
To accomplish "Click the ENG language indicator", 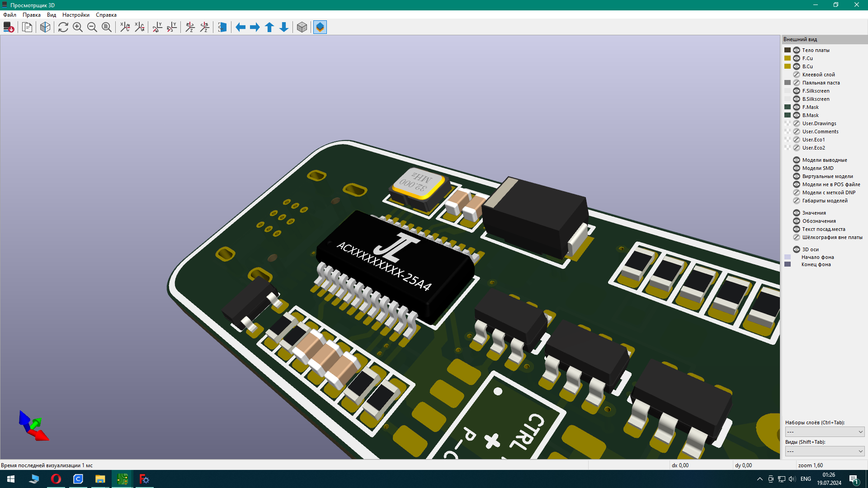I will pyautogui.click(x=806, y=479).
